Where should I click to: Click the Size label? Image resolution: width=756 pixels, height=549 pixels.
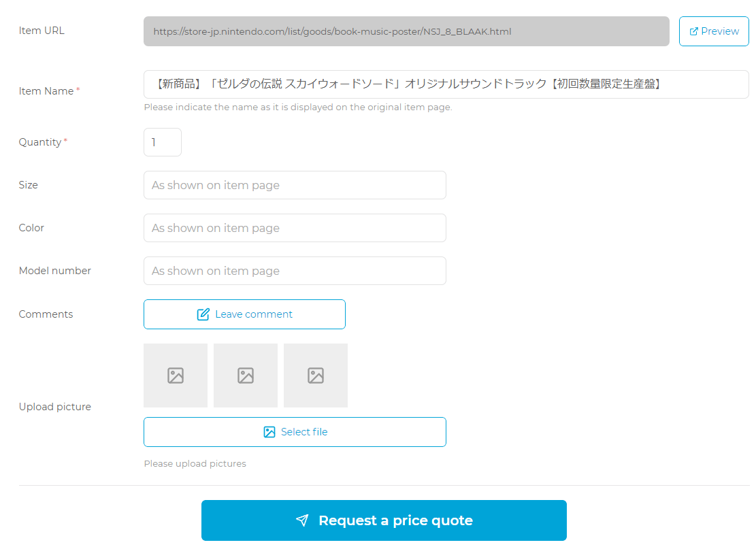coord(29,185)
